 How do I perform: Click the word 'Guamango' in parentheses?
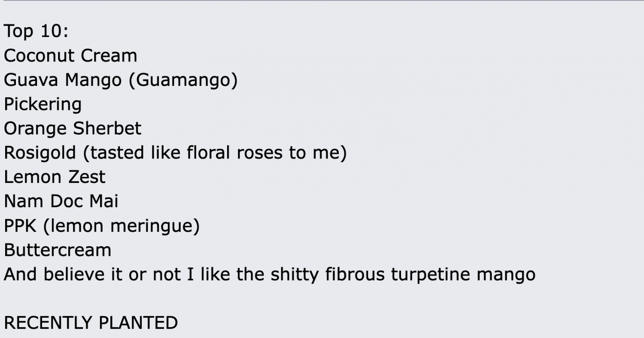click(183, 80)
